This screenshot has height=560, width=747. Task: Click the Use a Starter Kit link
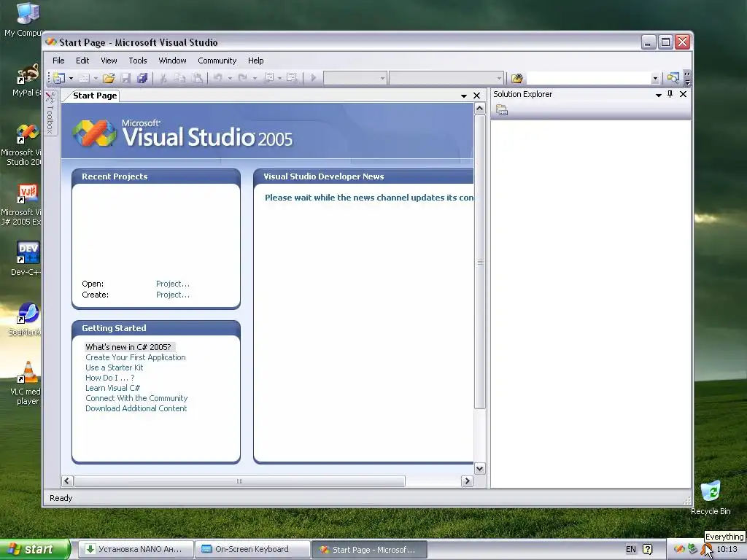pos(114,367)
